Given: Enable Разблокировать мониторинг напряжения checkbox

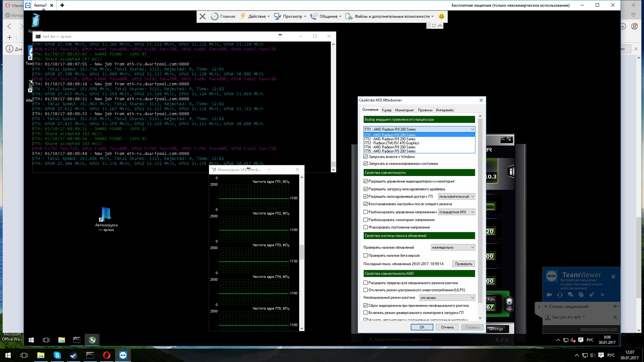Looking at the screenshot, I should coord(366,220).
